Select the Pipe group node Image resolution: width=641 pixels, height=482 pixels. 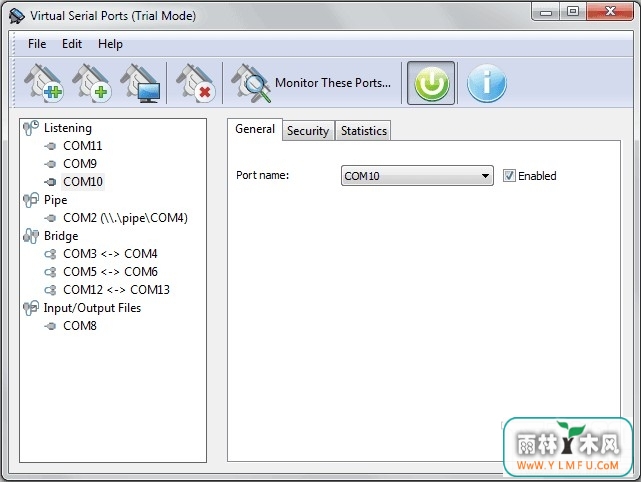click(x=56, y=200)
